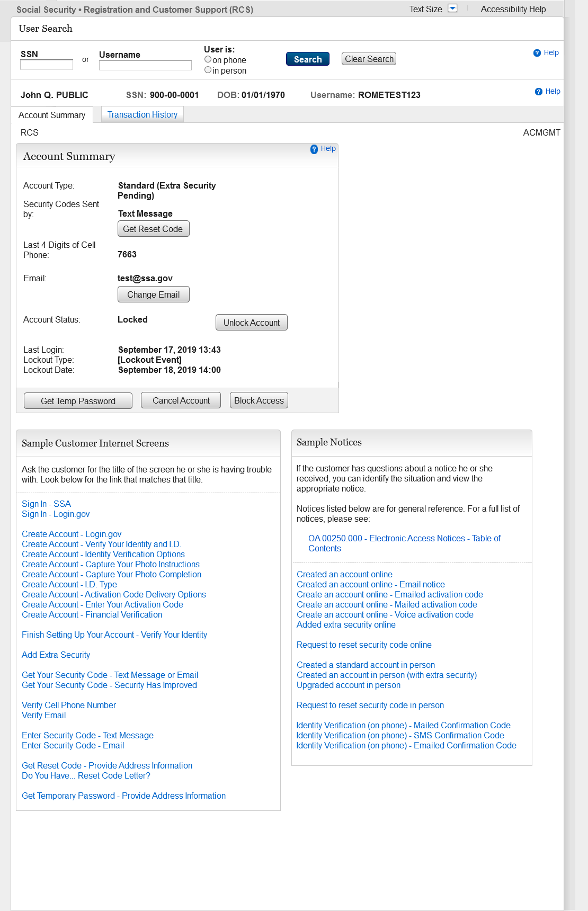The image size is (588, 911).
Task: Select the 'on phone' radio button
Action: [x=208, y=59]
